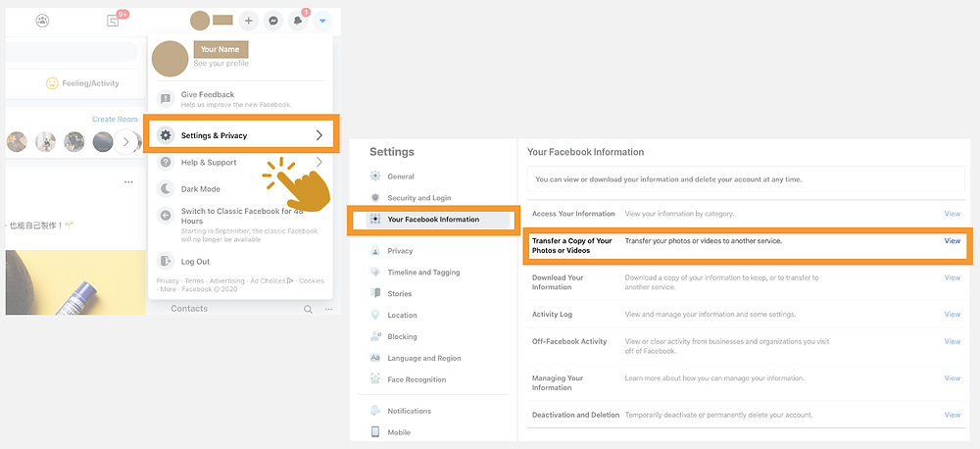The width and height of the screenshot is (980, 449).
Task: View Transfer a Copy of Photos
Action: click(952, 241)
